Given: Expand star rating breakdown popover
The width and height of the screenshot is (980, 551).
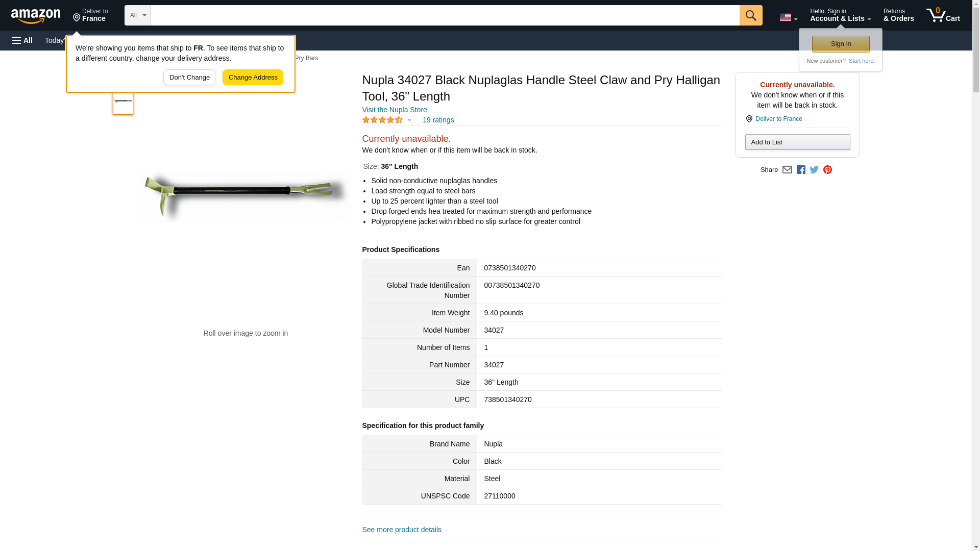Looking at the screenshot, I should tap(409, 120).
